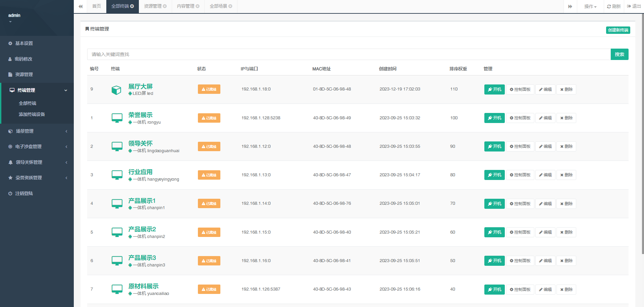Image resolution: width=644 pixels, height=307 pixels.
Task: Open the 领导关怀 terminal name link
Action: pyautogui.click(x=141, y=143)
